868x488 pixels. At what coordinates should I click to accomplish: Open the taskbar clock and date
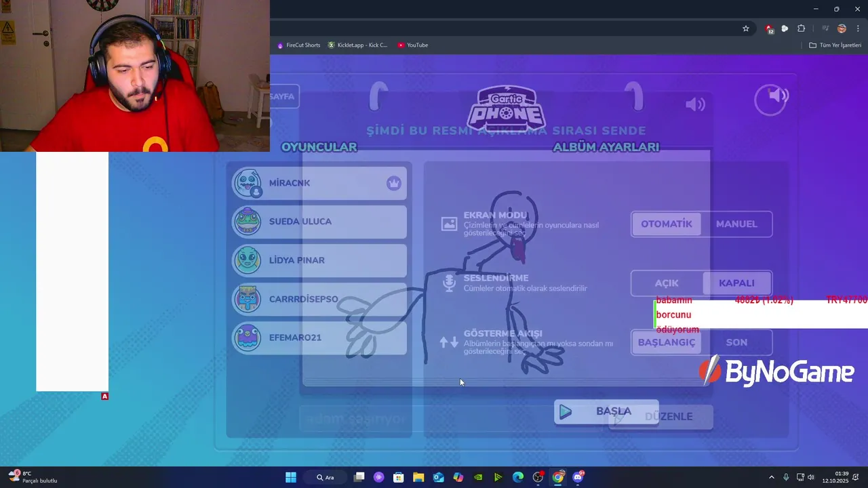[835, 477]
